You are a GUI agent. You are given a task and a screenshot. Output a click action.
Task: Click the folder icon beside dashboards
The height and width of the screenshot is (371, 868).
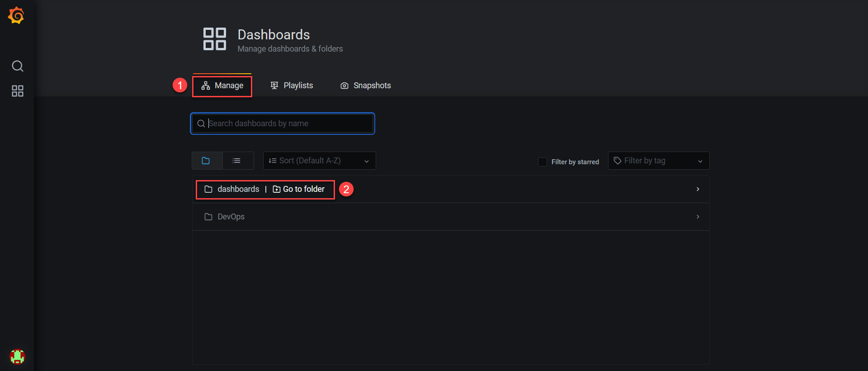pyautogui.click(x=208, y=189)
